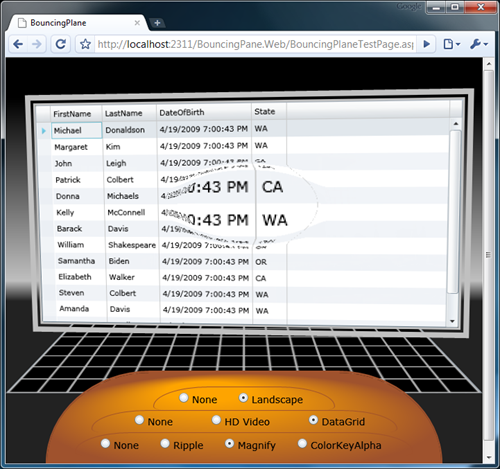This screenshot has width=500, height=469.
Task: Select the OR state cell in Samantha's row
Action: tap(269, 262)
